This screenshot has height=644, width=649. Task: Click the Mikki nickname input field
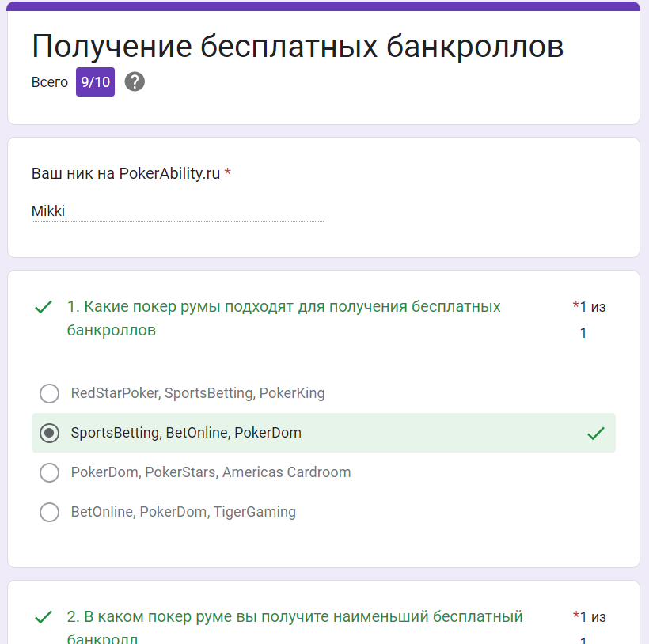point(177,211)
